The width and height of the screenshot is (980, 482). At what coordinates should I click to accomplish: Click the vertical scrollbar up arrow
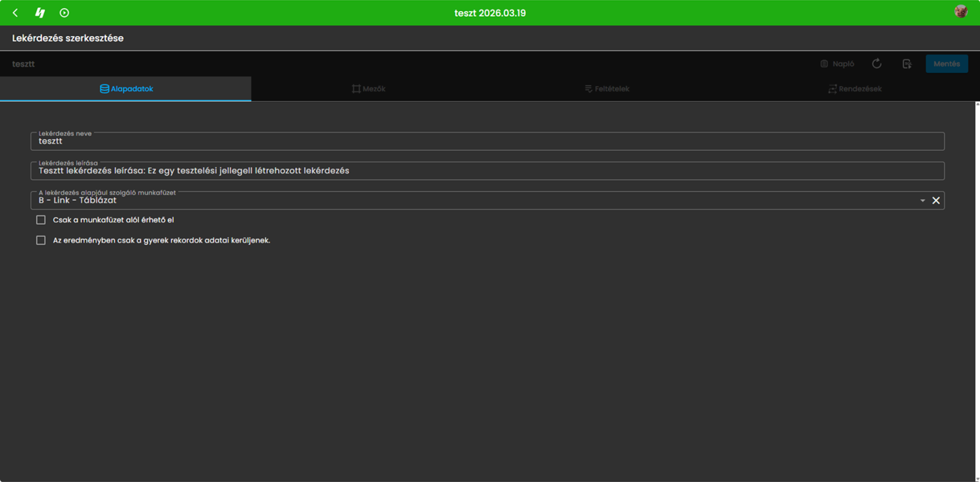coord(977,104)
